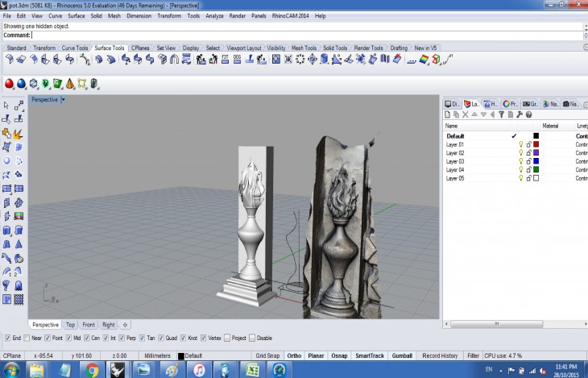Screen dimensions: 588x378
Task: Click the Layers panel help question icon
Action: [x=528, y=114]
